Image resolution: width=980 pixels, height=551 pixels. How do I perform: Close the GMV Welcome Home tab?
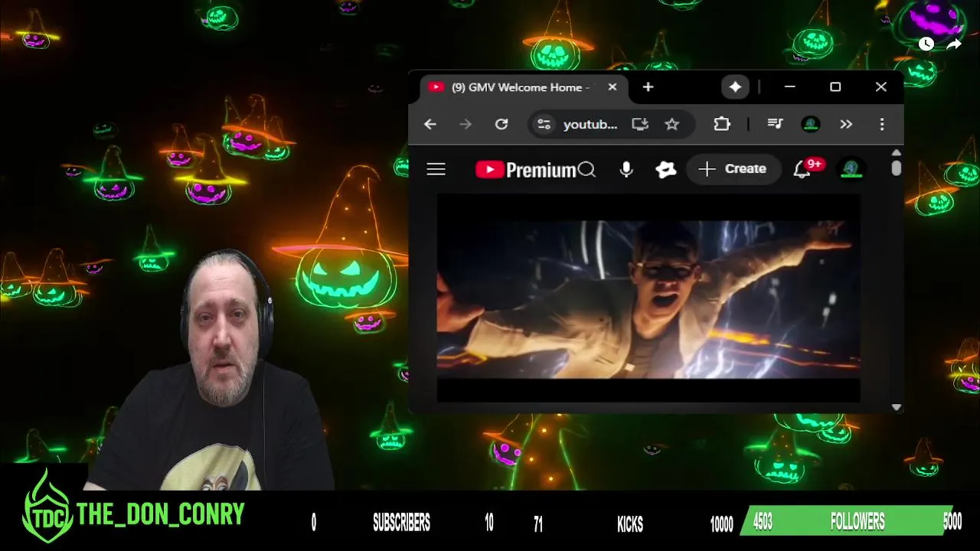(612, 87)
